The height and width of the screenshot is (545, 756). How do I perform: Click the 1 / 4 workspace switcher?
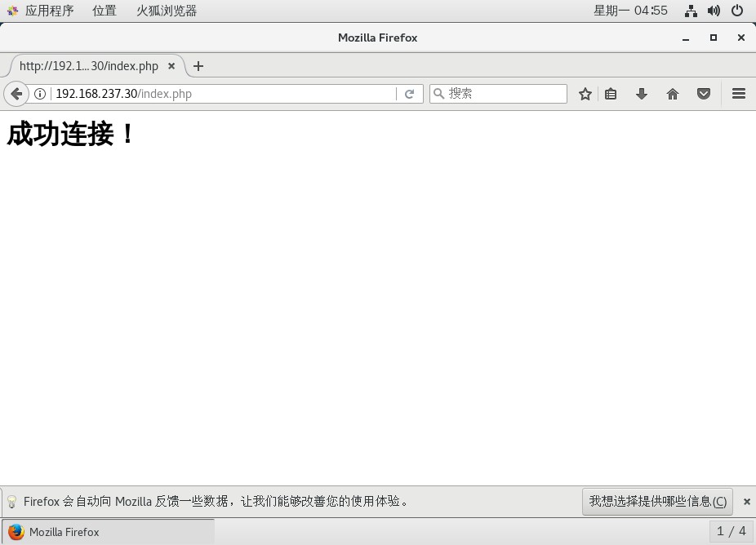(x=731, y=531)
